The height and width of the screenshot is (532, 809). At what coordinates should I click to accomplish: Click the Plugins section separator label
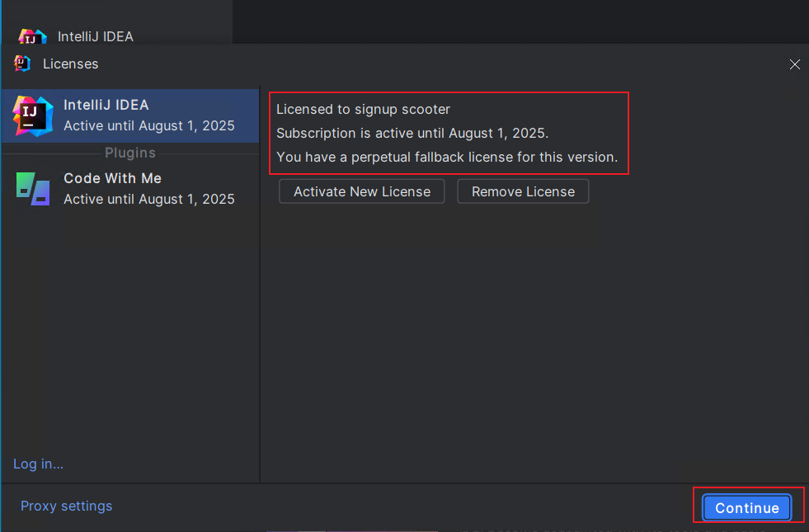pos(130,153)
